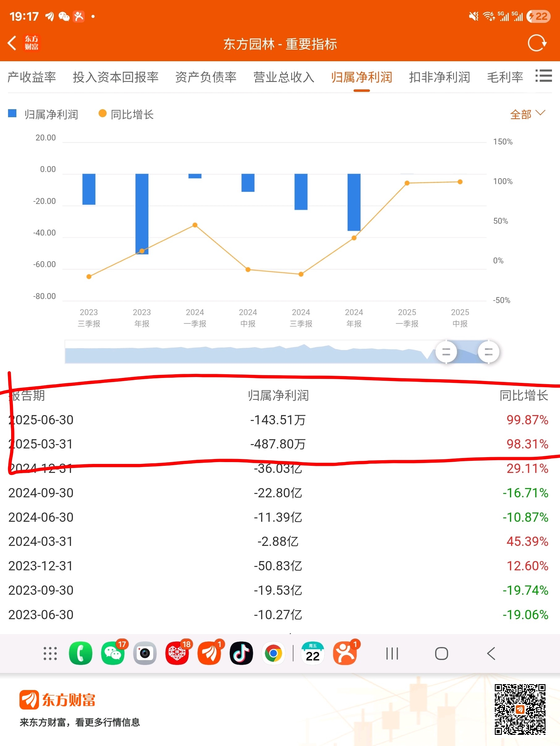Viewport: 560px width, 746px height.
Task: Switch to the 毛利率 tab
Action: pos(505,77)
